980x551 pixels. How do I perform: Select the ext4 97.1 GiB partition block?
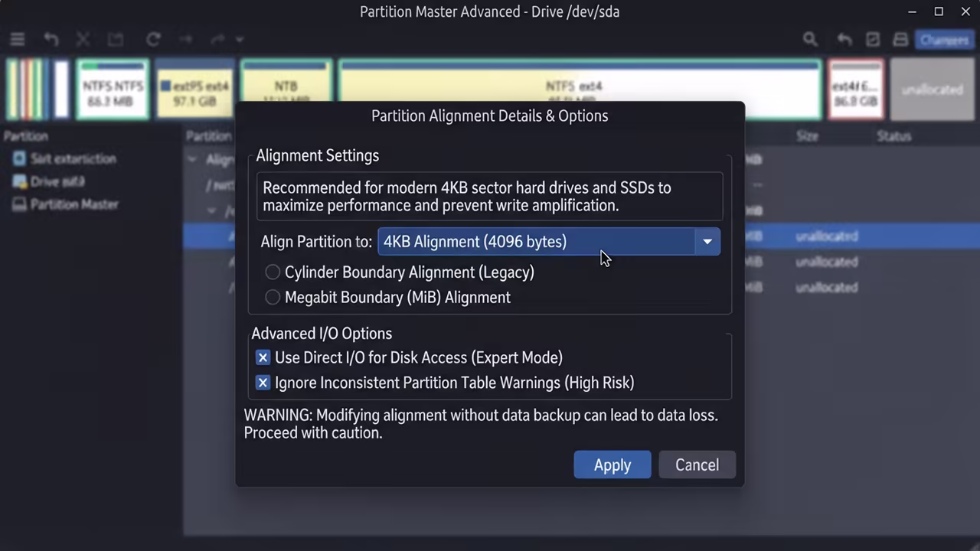[194, 90]
